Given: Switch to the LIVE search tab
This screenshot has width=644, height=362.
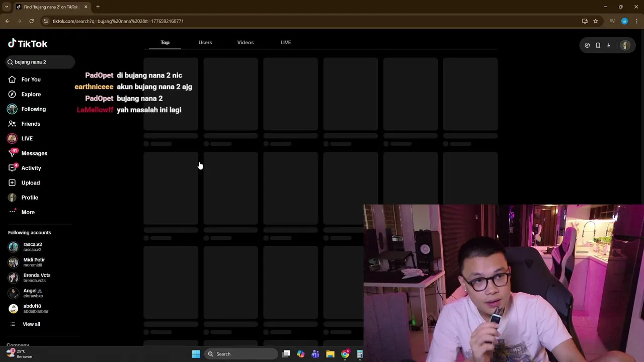Looking at the screenshot, I should [286, 42].
